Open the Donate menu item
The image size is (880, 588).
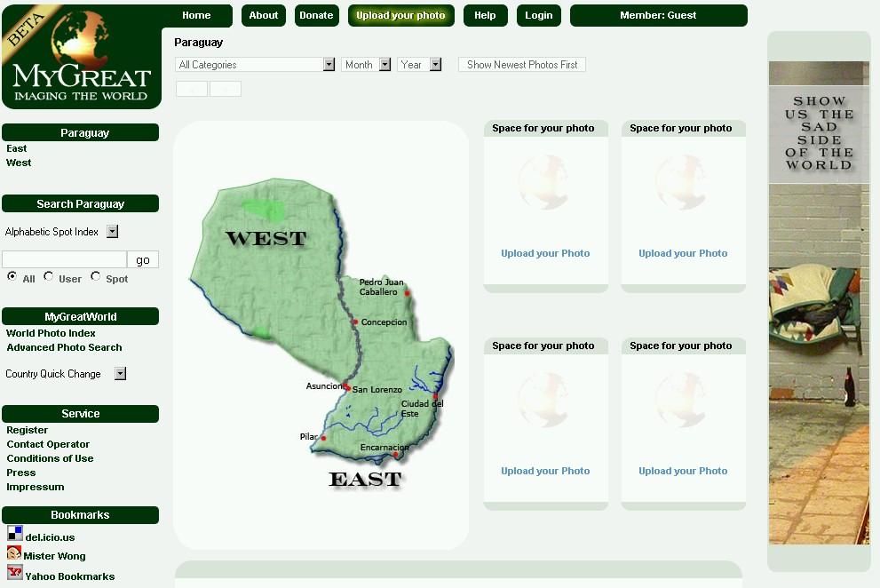pyautogui.click(x=316, y=15)
